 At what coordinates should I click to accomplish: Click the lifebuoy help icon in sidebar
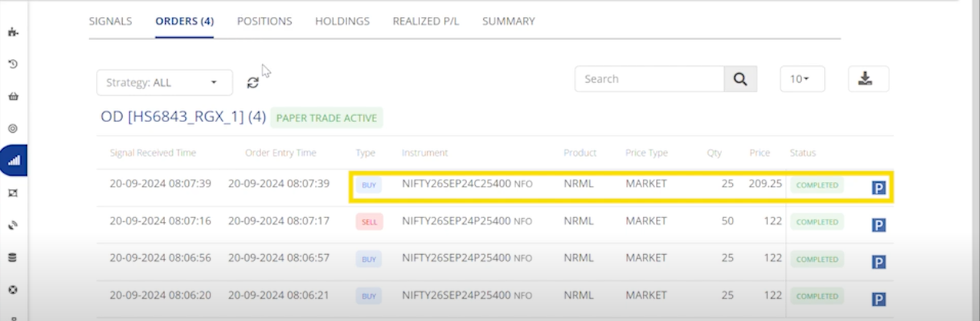[13, 290]
